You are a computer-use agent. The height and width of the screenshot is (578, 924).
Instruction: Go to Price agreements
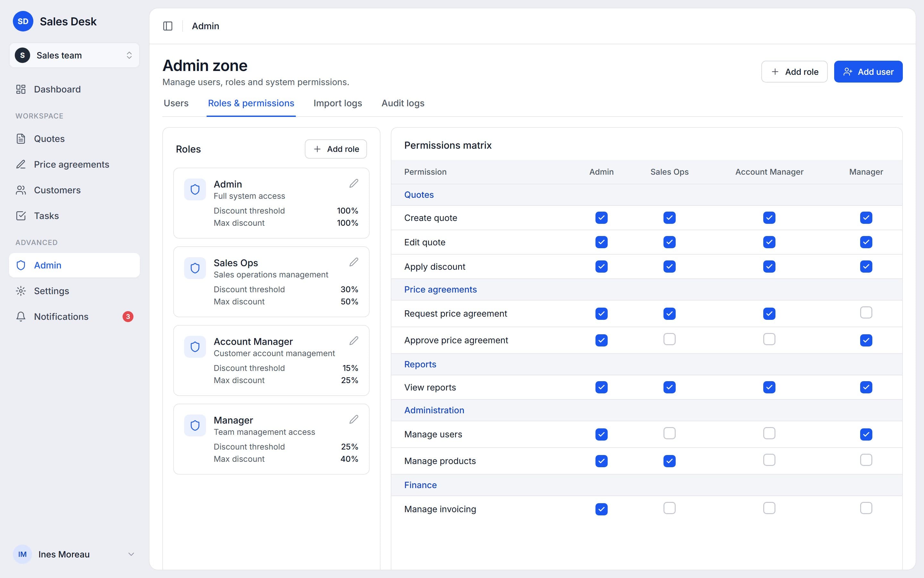pyautogui.click(x=74, y=164)
